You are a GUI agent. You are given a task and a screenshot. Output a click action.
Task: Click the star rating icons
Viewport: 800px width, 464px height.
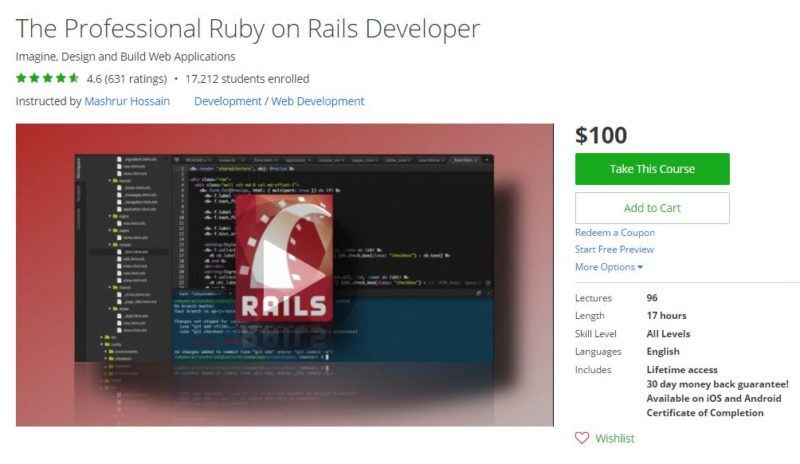tap(47, 78)
